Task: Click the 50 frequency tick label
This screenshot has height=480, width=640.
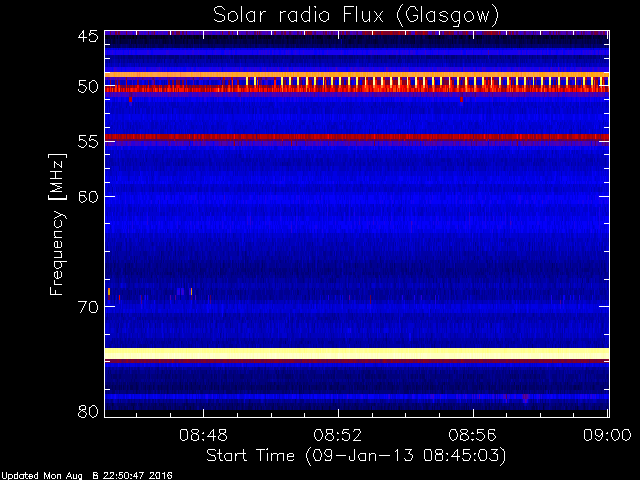Action: [x=88, y=87]
